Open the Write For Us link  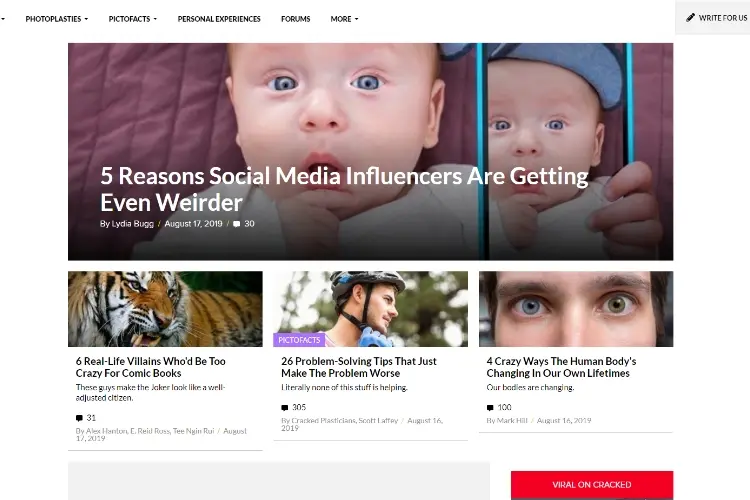click(x=722, y=18)
